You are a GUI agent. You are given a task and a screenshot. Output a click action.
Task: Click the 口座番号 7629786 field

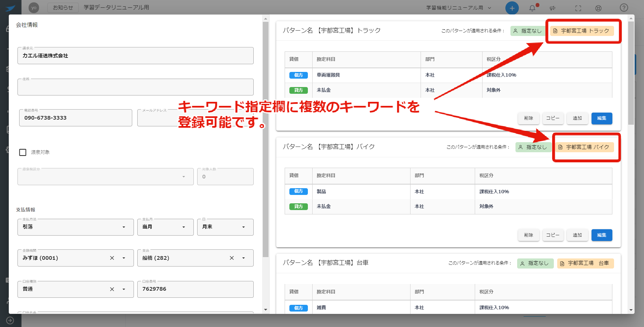point(195,289)
